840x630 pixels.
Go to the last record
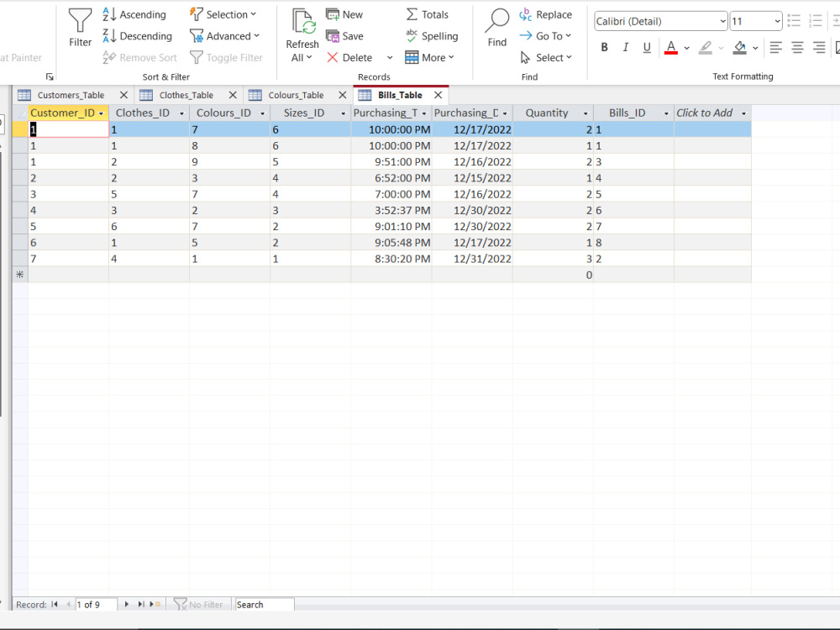[141, 604]
